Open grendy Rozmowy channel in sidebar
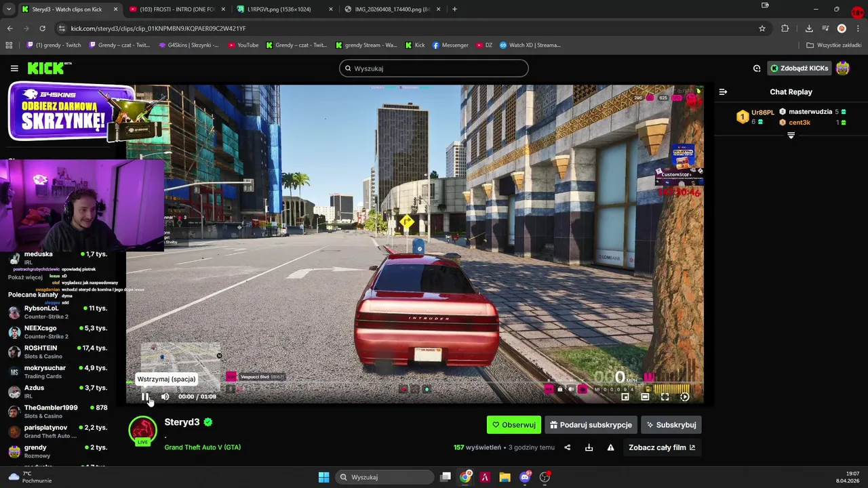This screenshot has width=868, height=488. (x=58, y=451)
